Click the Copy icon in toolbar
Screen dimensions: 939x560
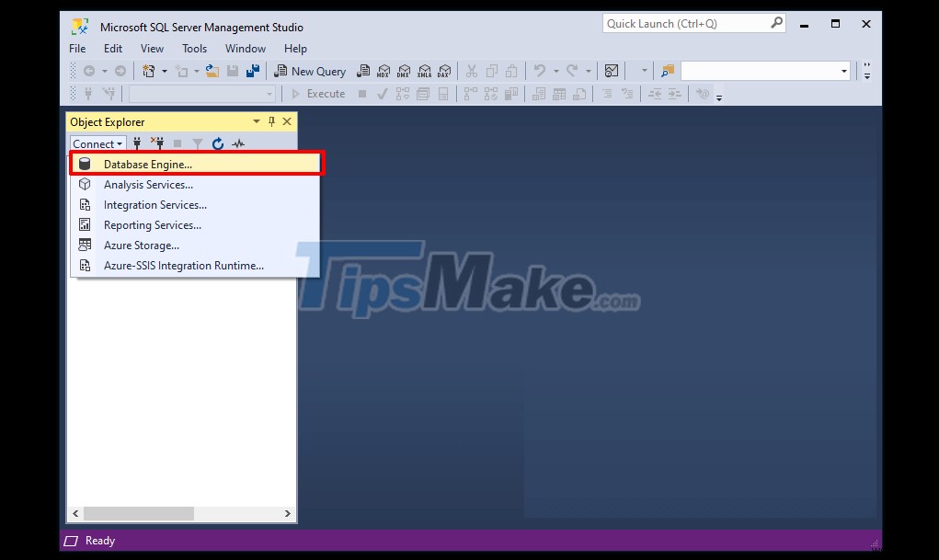[492, 72]
